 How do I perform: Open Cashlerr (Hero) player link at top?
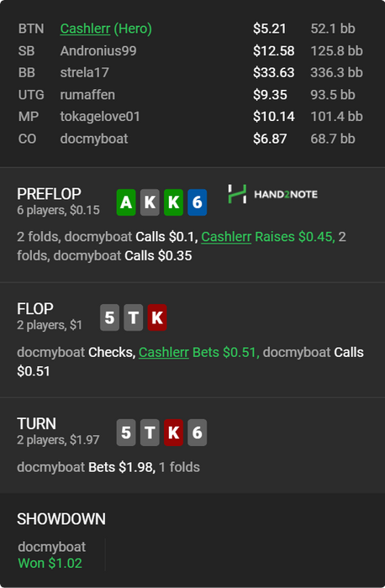pos(106,29)
